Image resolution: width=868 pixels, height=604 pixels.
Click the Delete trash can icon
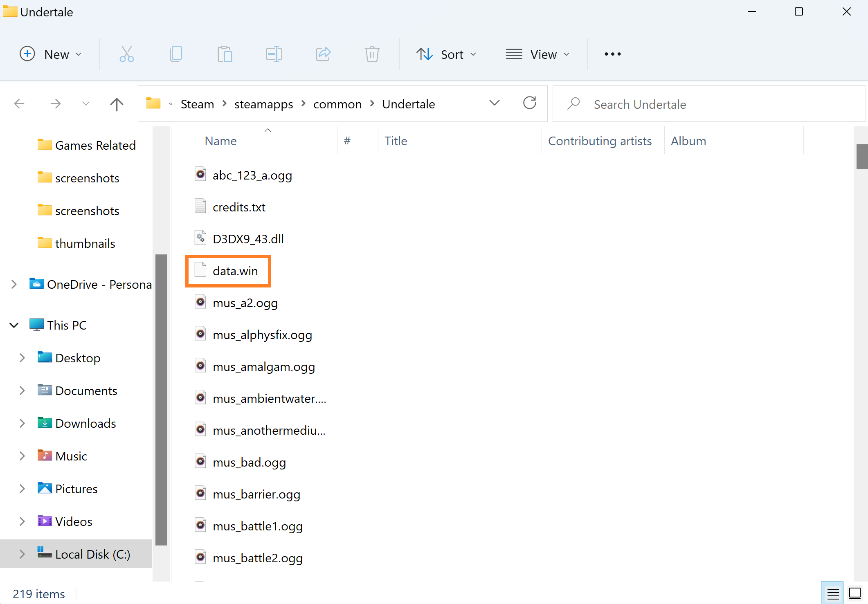[372, 54]
